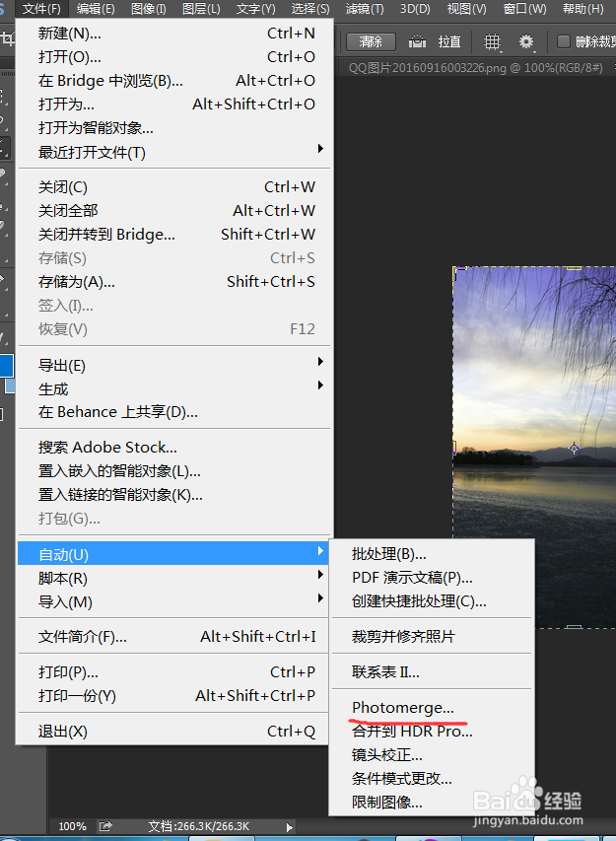The image size is (616, 841).
Task: Expand the 导入(M) submenu
Action: click(x=175, y=601)
